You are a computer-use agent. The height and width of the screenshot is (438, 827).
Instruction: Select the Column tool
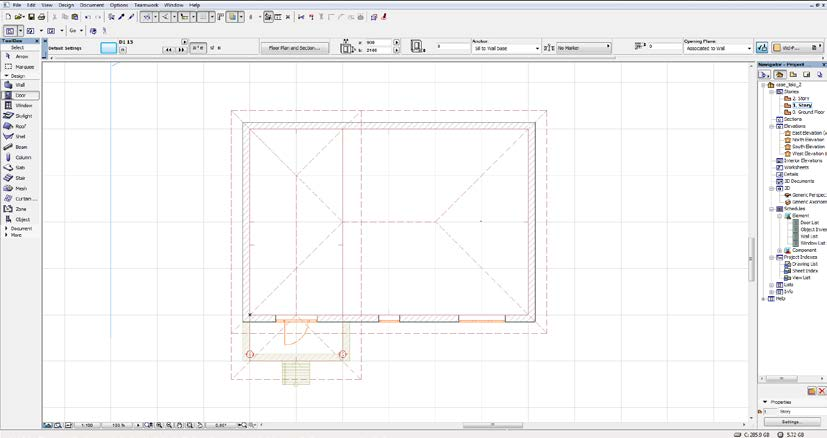20,157
